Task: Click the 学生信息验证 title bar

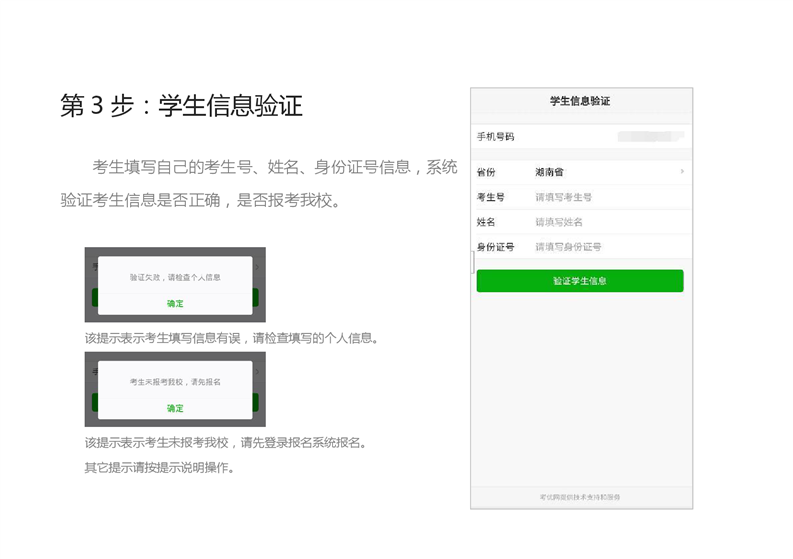Action: (x=580, y=102)
